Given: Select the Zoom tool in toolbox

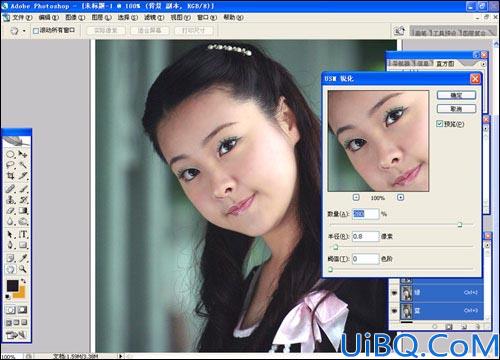Looking at the screenshot, I should click(23, 269).
